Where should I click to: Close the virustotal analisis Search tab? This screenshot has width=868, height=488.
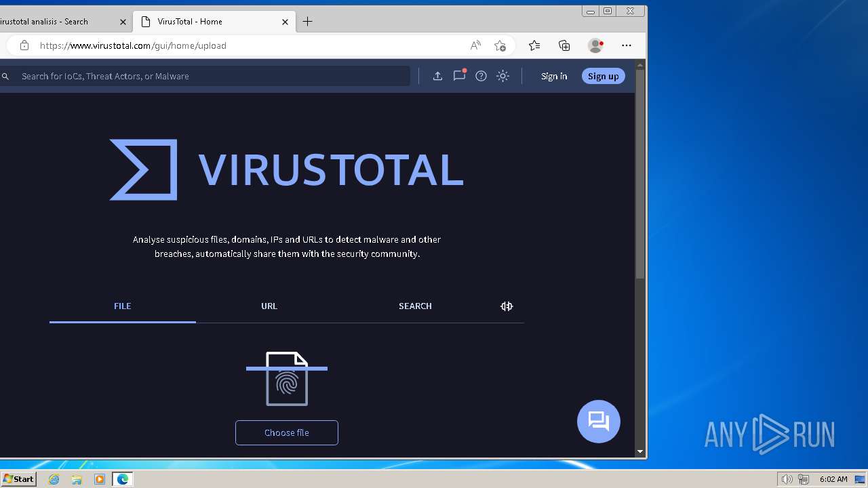point(123,22)
